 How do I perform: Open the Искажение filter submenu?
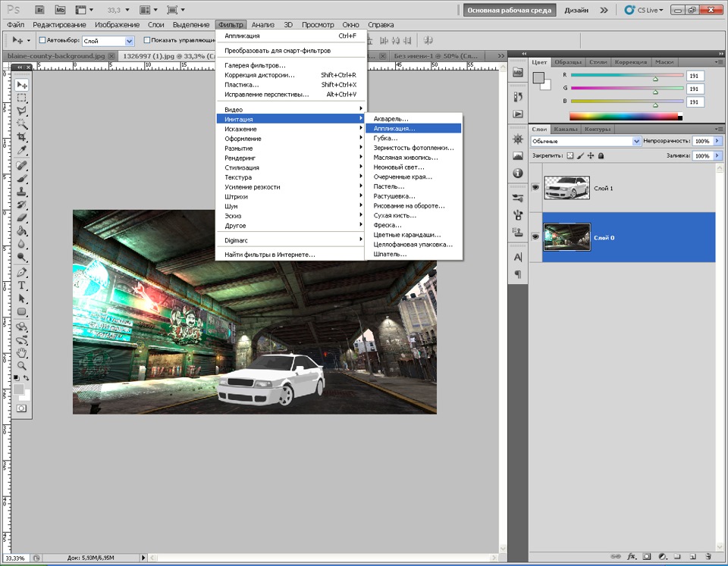point(290,129)
